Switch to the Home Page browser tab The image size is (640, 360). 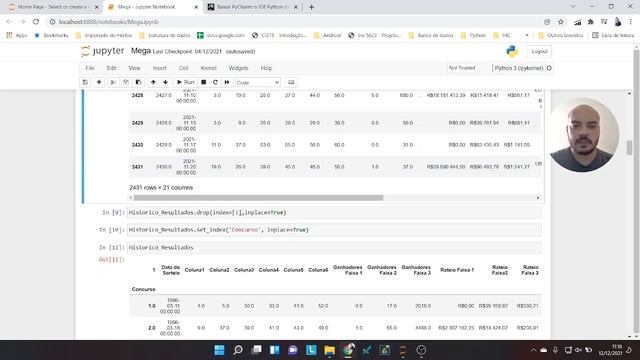click(53, 7)
